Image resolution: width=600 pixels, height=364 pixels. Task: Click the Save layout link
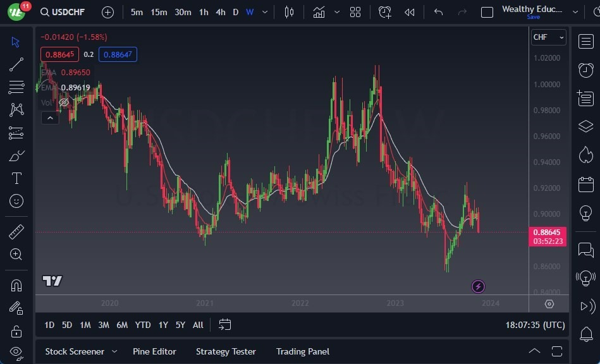pos(533,17)
